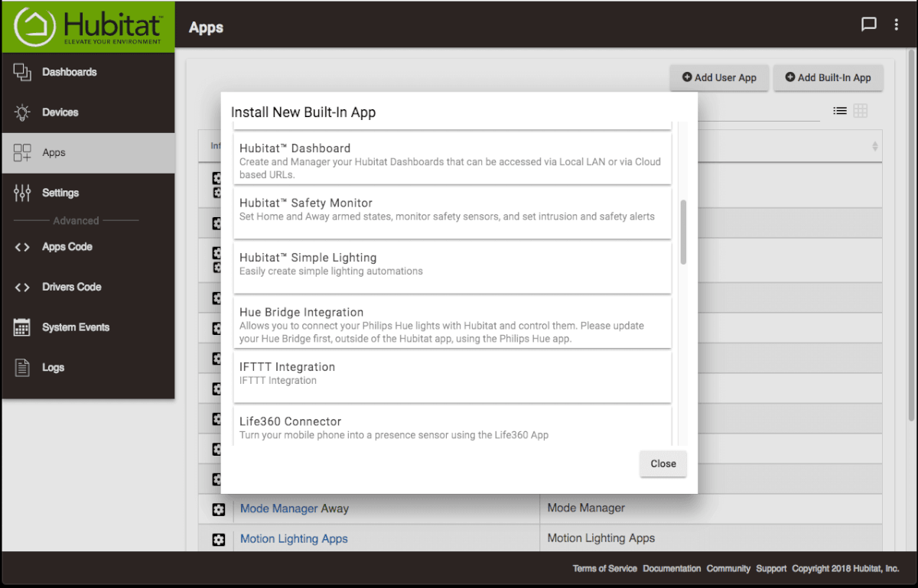The image size is (918, 588).
Task: Choose Hubitat Dashboard from the app list
Action: coord(453,160)
